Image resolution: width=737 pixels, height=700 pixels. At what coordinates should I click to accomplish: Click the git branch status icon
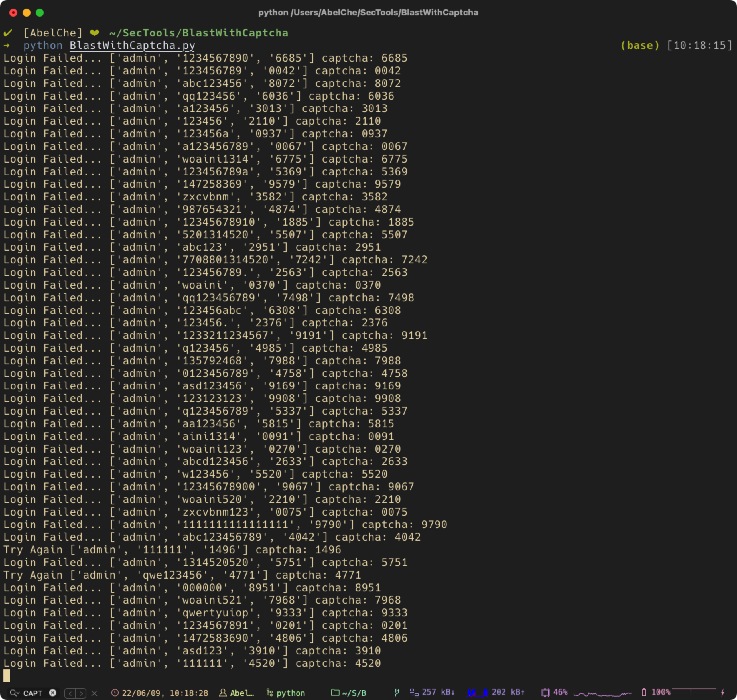point(397,693)
